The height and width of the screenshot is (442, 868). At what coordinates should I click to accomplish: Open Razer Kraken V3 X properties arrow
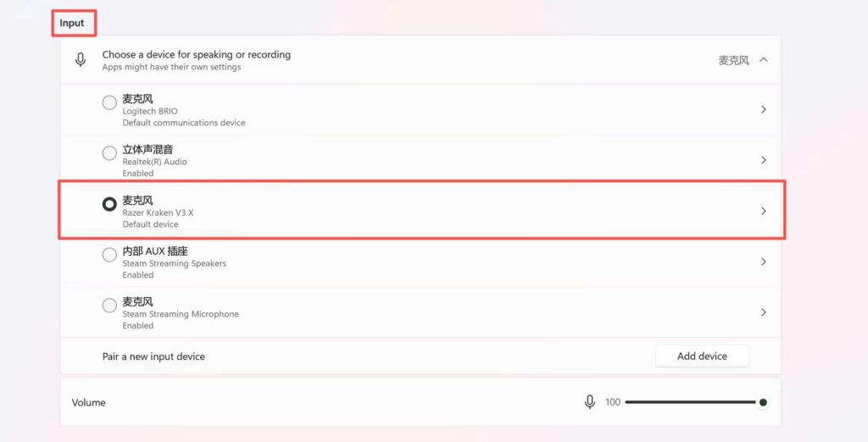click(x=764, y=211)
